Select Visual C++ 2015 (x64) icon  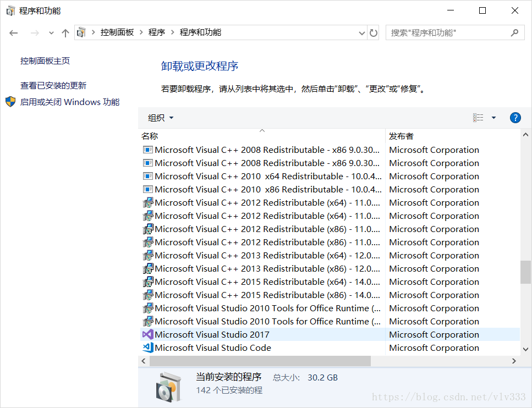(148, 282)
